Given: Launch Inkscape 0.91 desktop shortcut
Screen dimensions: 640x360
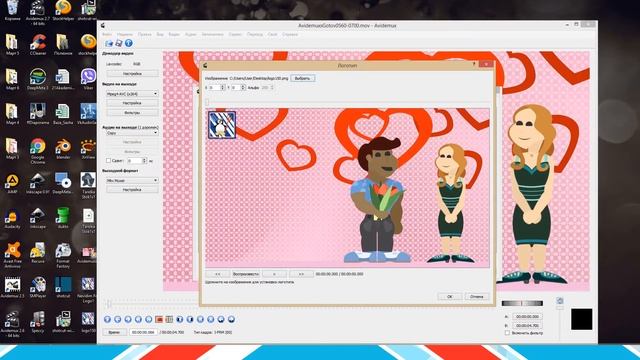Looking at the screenshot, I should 38,183.
